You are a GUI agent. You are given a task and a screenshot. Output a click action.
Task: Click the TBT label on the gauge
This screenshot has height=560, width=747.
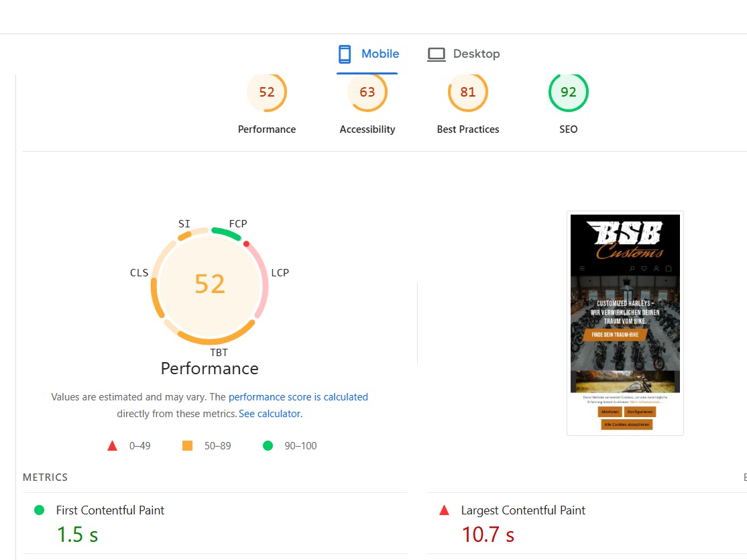[x=219, y=353]
